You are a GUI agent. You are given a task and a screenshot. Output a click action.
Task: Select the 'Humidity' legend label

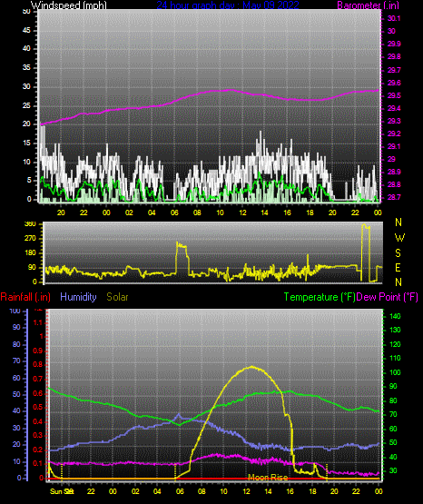(78, 297)
